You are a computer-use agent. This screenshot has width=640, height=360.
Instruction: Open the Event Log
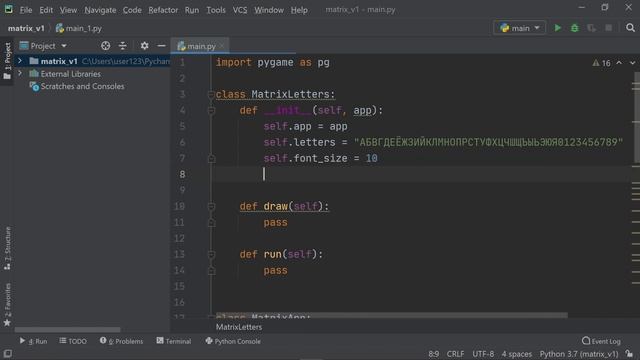point(601,341)
